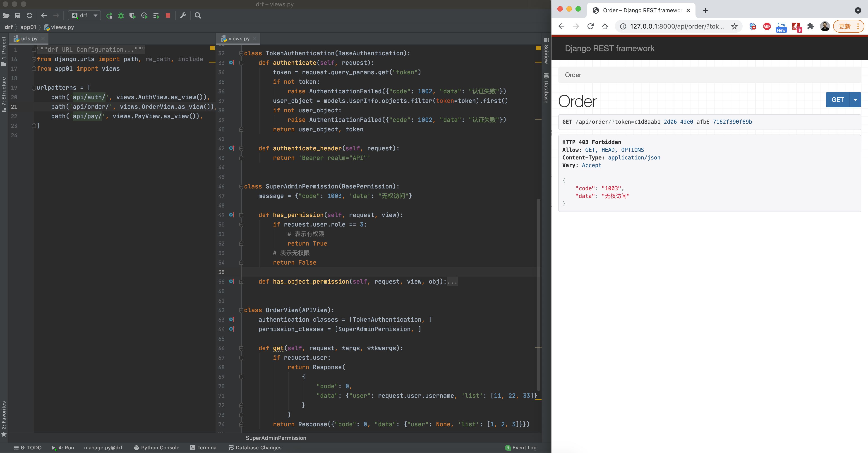The image size is (868, 453).
Task: Open the Terminal tool window tab
Action: click(204, 448)
